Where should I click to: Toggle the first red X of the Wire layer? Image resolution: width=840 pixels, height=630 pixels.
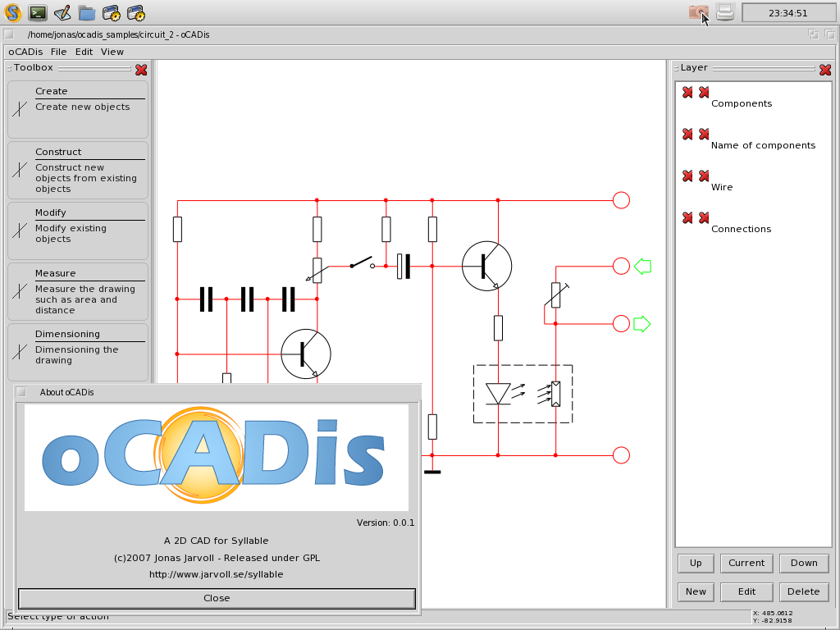(687, 176)
